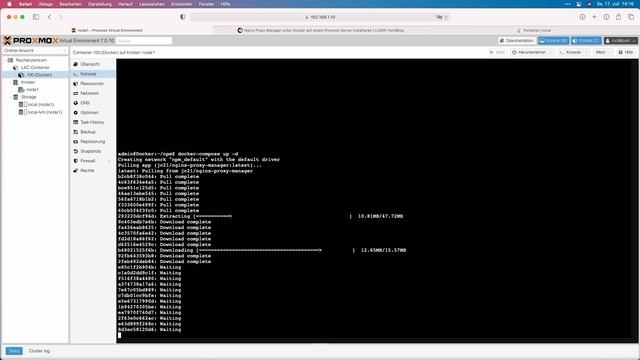Click the privacy shield icon
Image resolution: width=640 pixels, height=360 pixels.
point(182,17)
